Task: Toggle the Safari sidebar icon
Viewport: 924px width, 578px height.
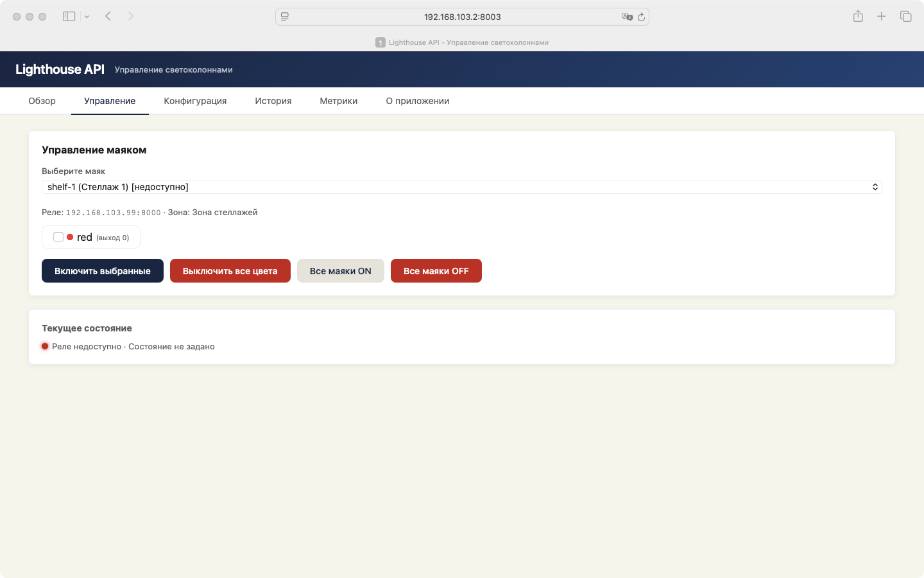Action: tap(69, 17)
